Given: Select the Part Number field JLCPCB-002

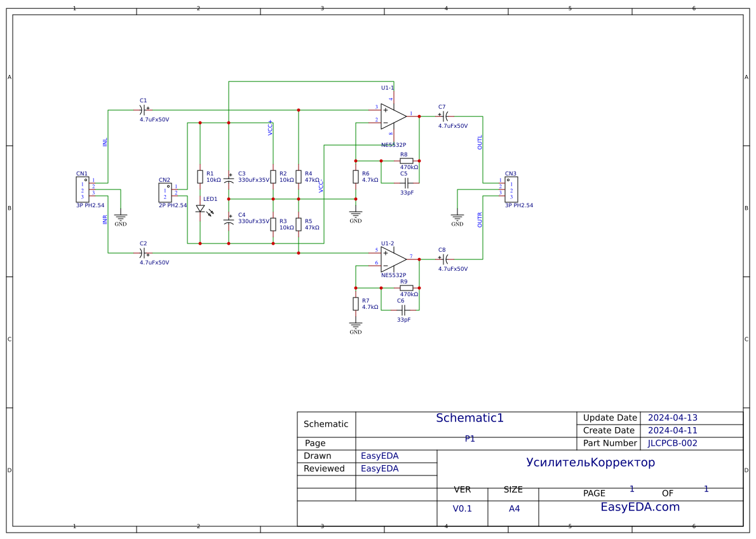Looking at the screenshot, I should pyautogui.click(x=673, y=443).
